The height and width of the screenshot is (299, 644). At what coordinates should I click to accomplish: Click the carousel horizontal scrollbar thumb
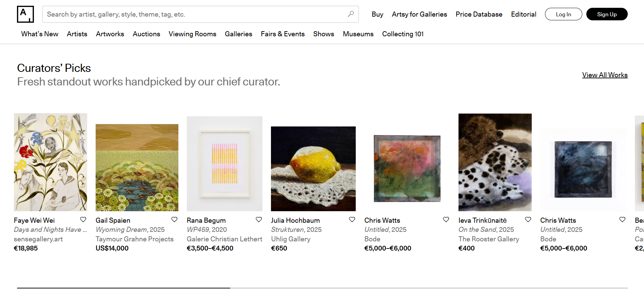point(123,288)
